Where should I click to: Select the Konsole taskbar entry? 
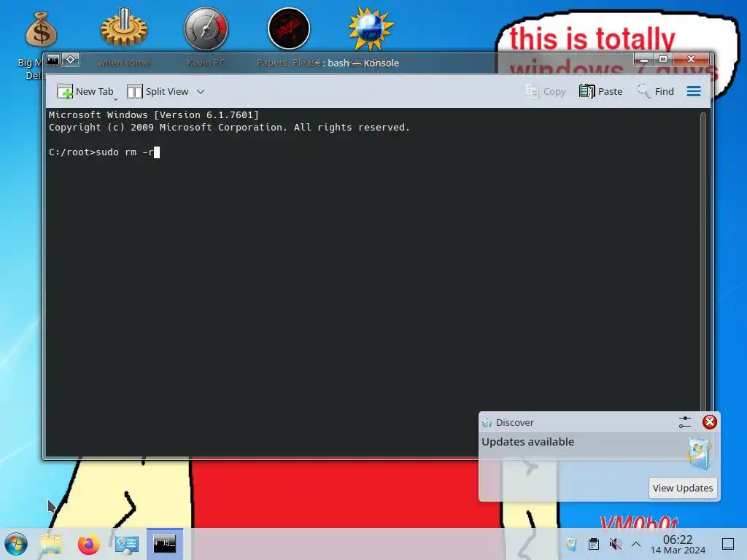click(165, 544)
